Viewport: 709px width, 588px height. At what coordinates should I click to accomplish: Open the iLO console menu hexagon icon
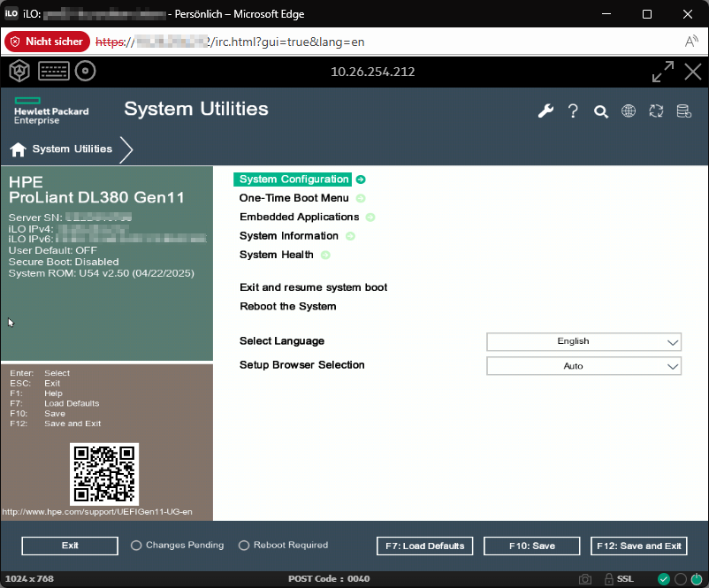(x=19, y=71)
